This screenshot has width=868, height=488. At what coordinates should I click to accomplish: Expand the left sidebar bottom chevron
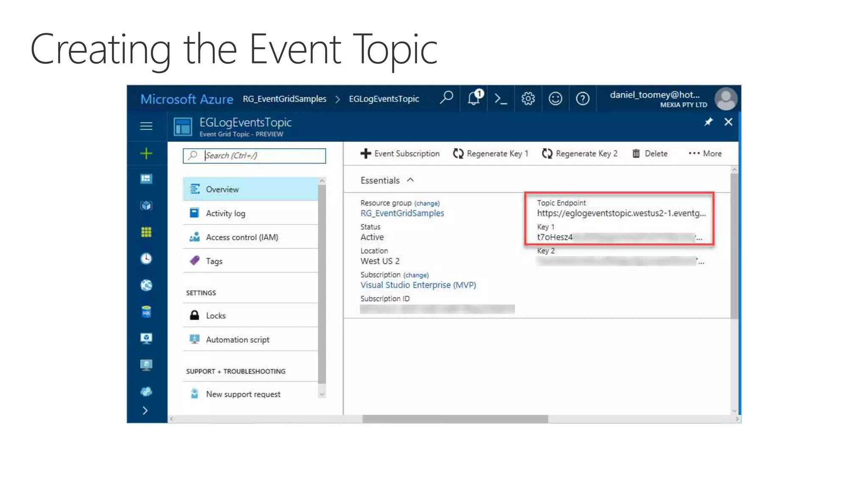pyautogui.click(x=145, y=410)
